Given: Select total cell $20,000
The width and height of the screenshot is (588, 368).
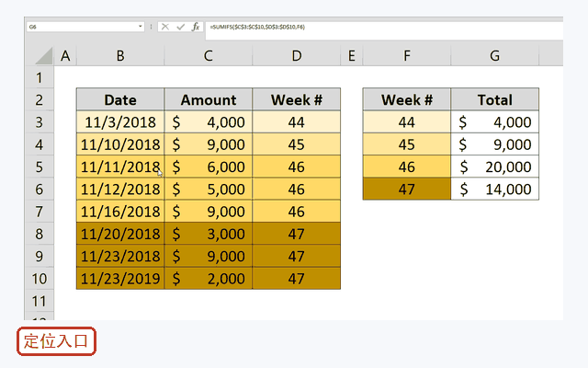Looking at the screenshot, I should (494, 167).
